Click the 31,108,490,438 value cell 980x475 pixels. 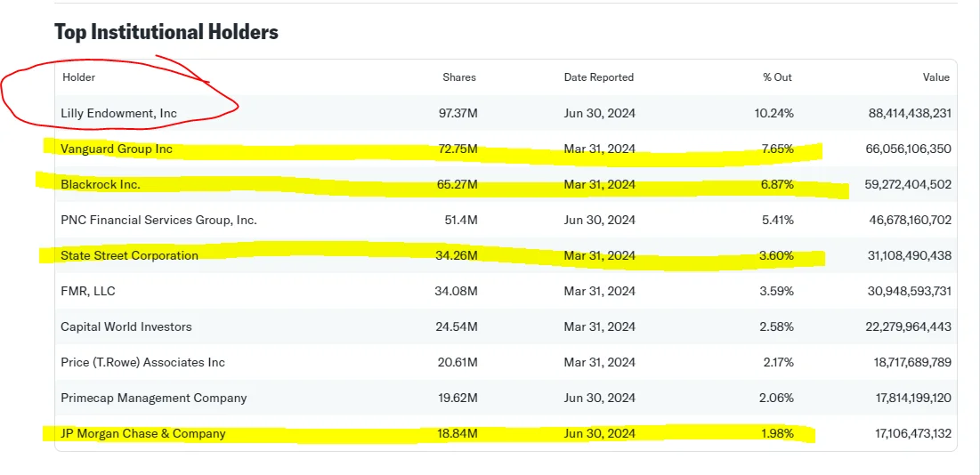pos(908,256)
